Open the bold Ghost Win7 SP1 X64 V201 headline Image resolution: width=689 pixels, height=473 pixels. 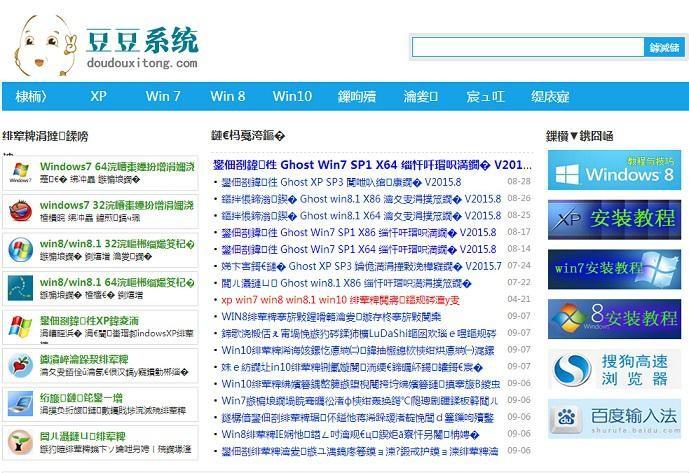(372, 165)
